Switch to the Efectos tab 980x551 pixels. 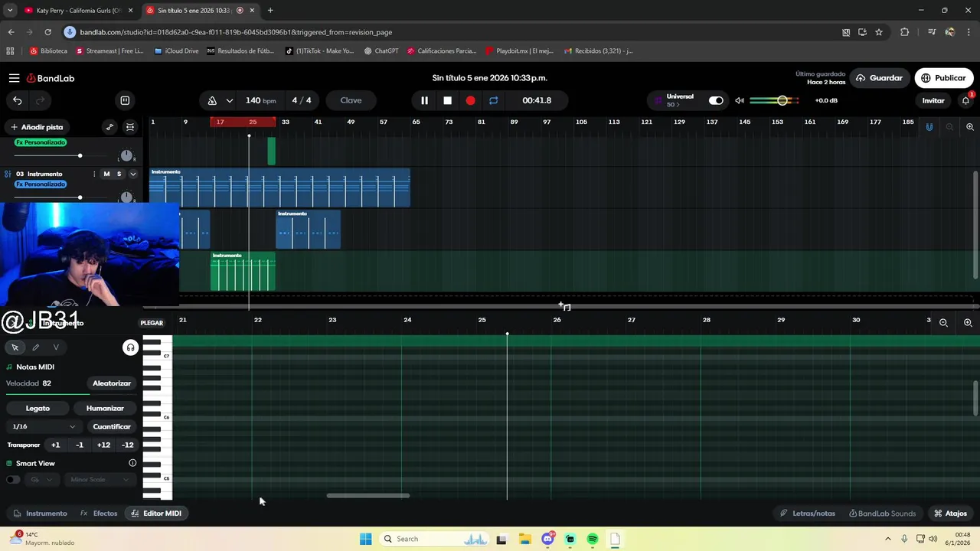click(x=99, y=514)
